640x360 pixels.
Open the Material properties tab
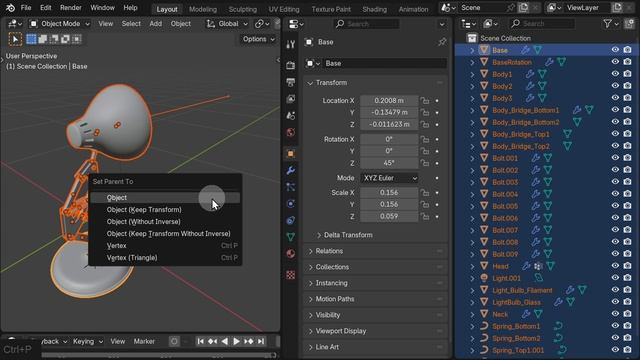click(291, 253)
